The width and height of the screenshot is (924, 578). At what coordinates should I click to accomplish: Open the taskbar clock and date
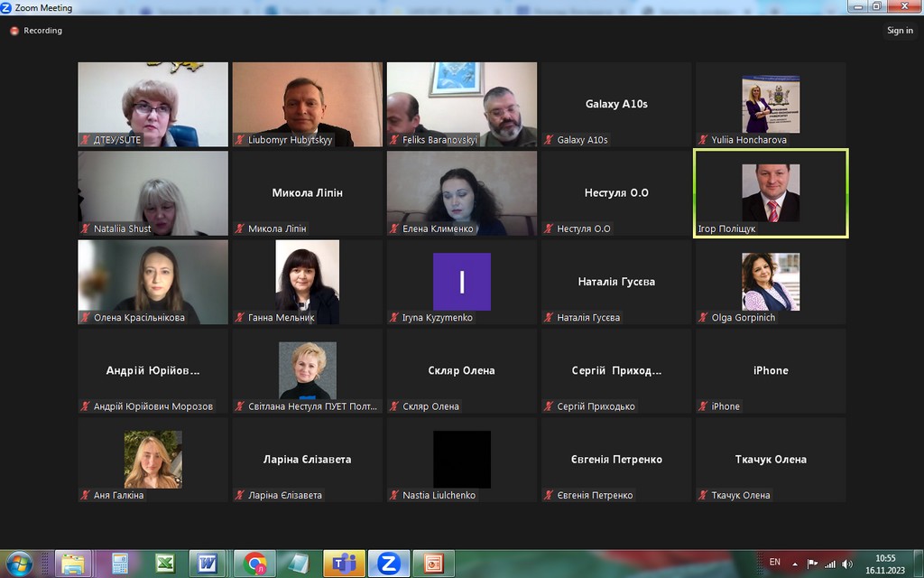point(885,563)
